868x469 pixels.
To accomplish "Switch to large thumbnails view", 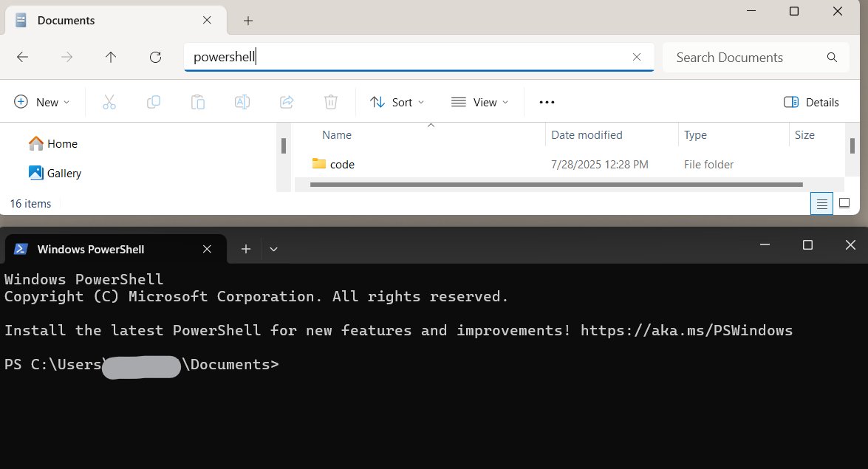I will (x=844, y=203).
